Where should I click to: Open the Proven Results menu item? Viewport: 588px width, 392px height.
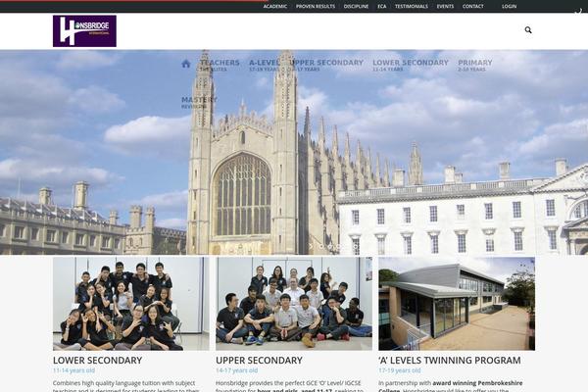point(316,7)
